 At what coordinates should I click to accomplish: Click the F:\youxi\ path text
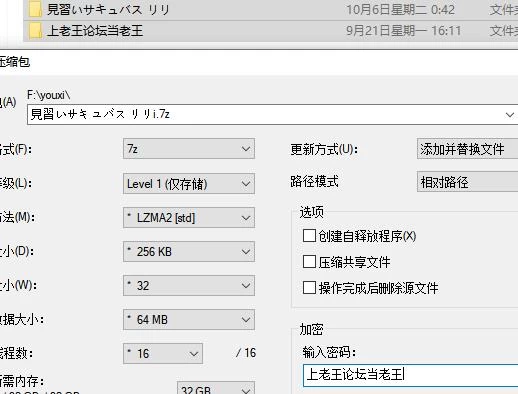point(49,95)
